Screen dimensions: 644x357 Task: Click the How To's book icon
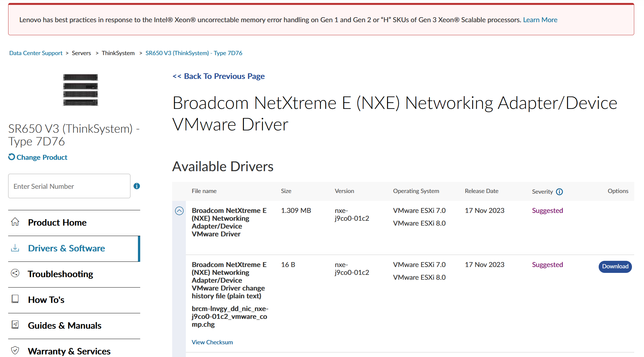tap(15, 299)
